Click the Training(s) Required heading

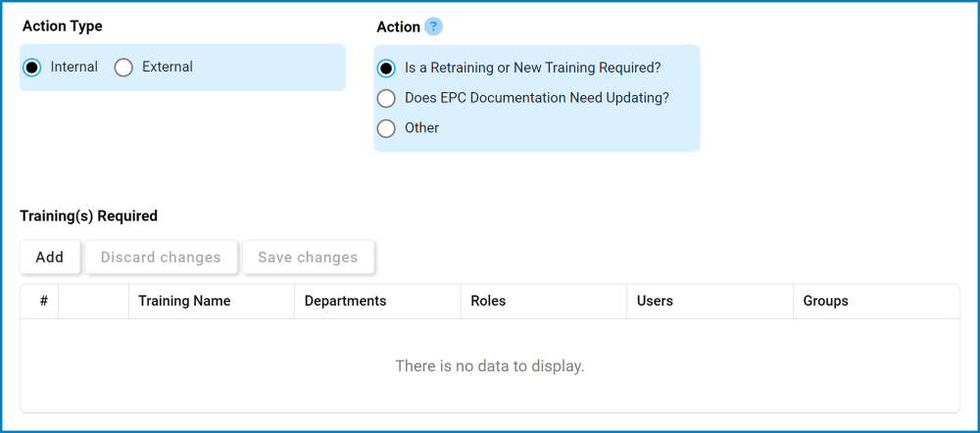tap(88, 216)
